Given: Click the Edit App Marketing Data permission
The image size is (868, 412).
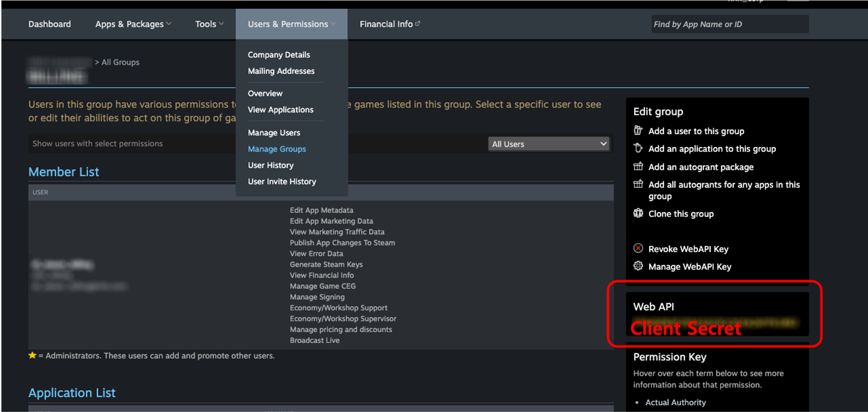Looking at the screenshot, I should click(x=331, y=221).
